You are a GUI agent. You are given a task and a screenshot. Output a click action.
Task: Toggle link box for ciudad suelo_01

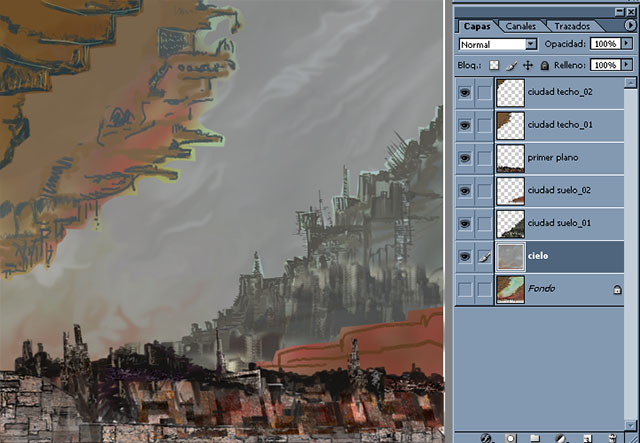(484, 224)
